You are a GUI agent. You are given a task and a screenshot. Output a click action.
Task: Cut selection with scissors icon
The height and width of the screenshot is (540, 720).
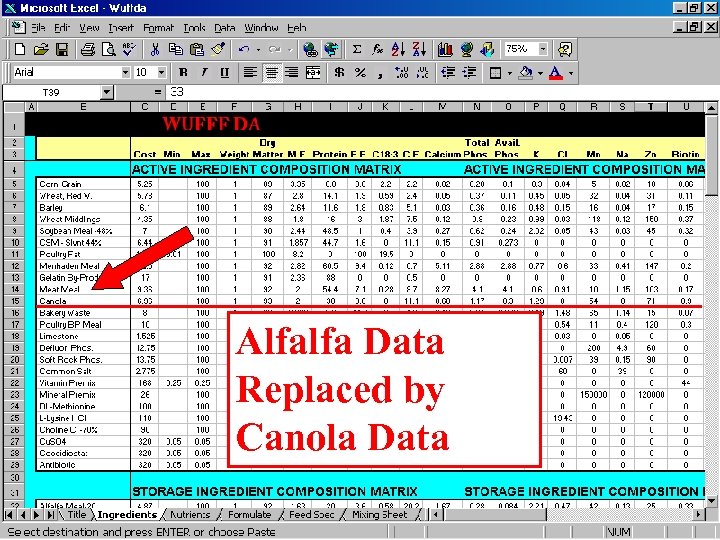pos(155,49)
